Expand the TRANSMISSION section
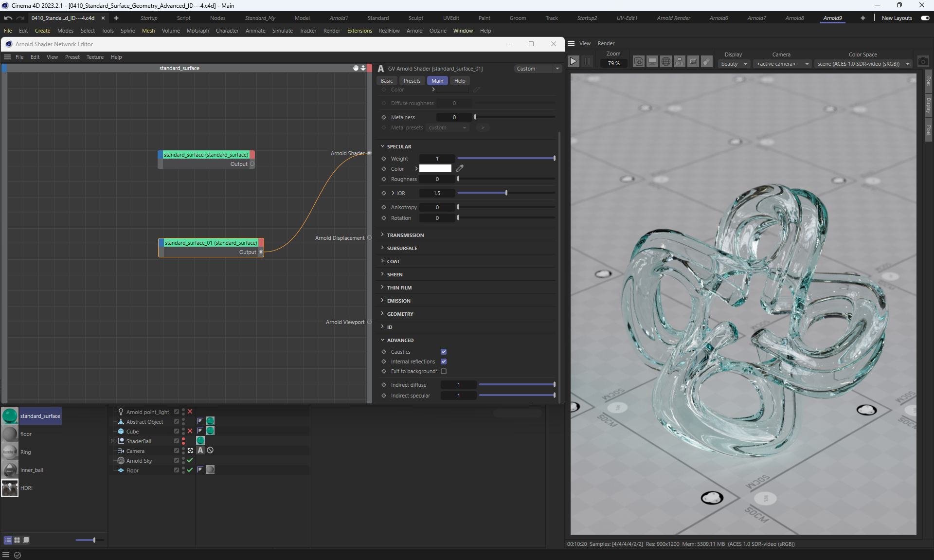Viewport: 934px width, 560px height. coord(405,235)
